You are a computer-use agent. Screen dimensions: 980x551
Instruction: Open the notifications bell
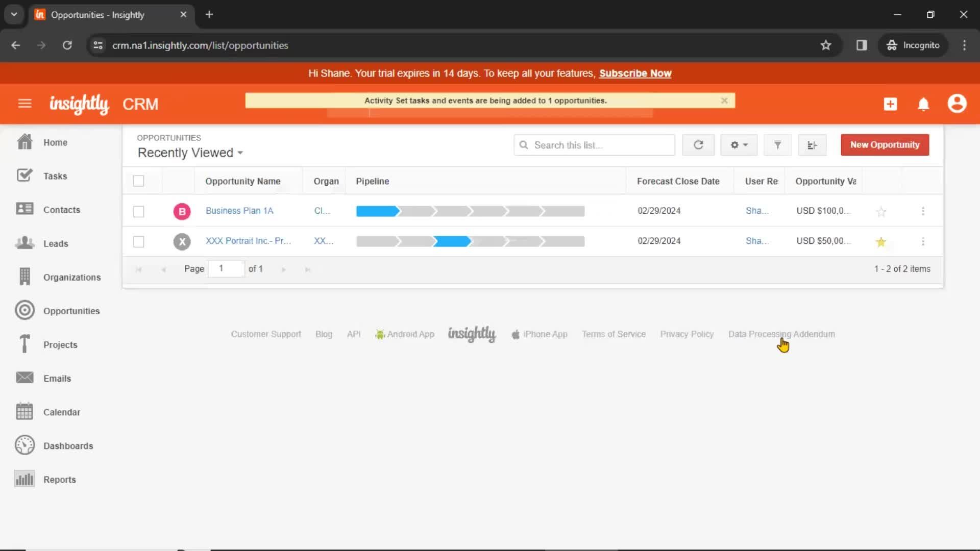point(923,104)
